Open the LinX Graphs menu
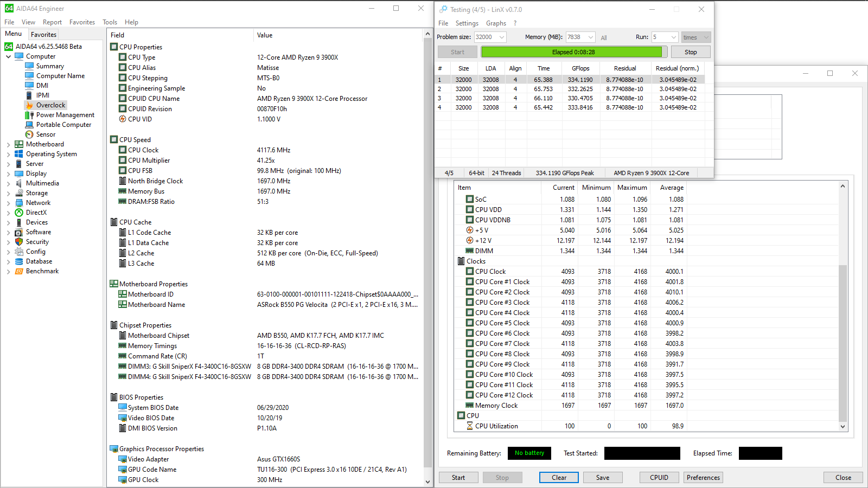Viewport: 868px width, 488px height. tap(496, 23)
